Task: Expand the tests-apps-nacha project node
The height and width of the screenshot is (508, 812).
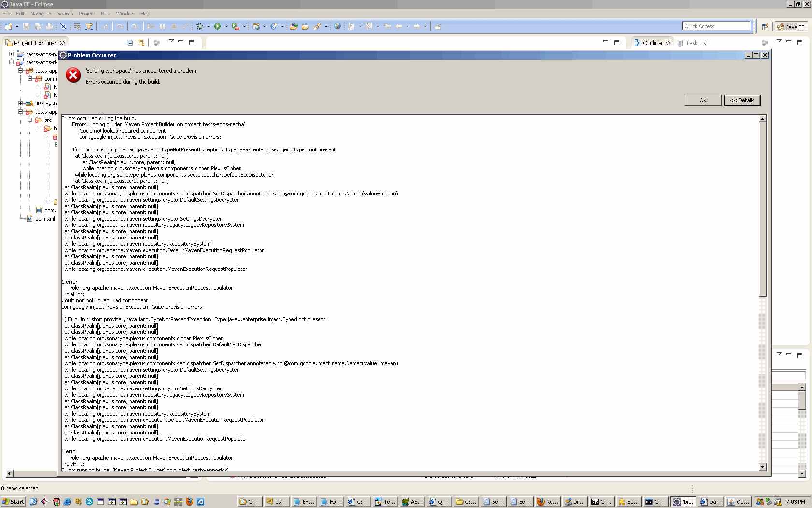Action: (x=11, y=54)
